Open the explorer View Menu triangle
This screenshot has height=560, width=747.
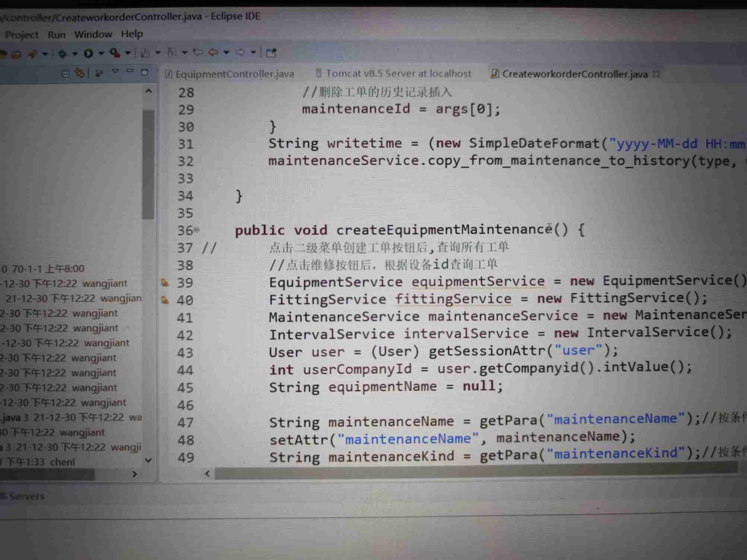click(x=115, y=71)
